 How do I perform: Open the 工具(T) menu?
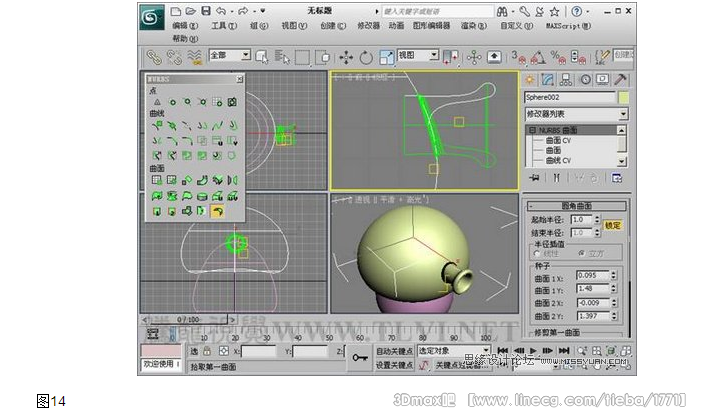coord(224,26)
